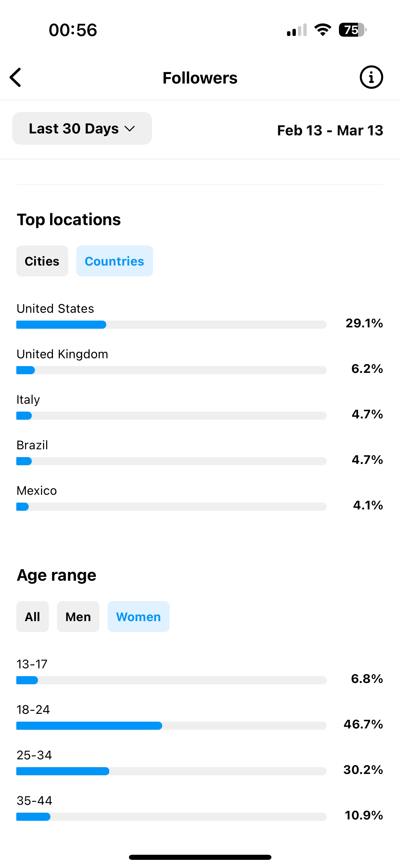The image size is (400, 868).
Task: Select the Countries filter chip
Action: [115, 261]
